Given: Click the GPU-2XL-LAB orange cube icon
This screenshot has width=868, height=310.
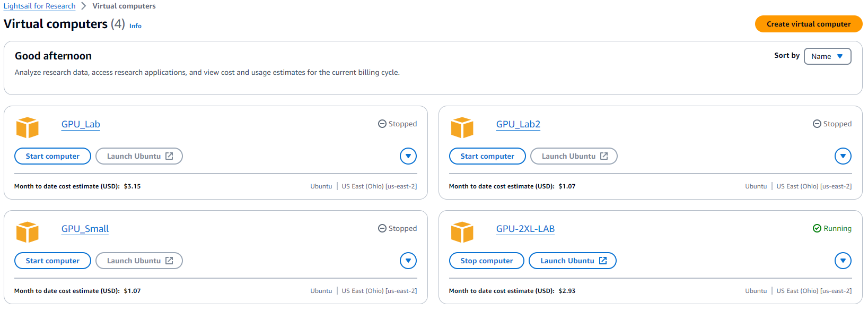Looking at the screenshot, I should click(462, 232).
